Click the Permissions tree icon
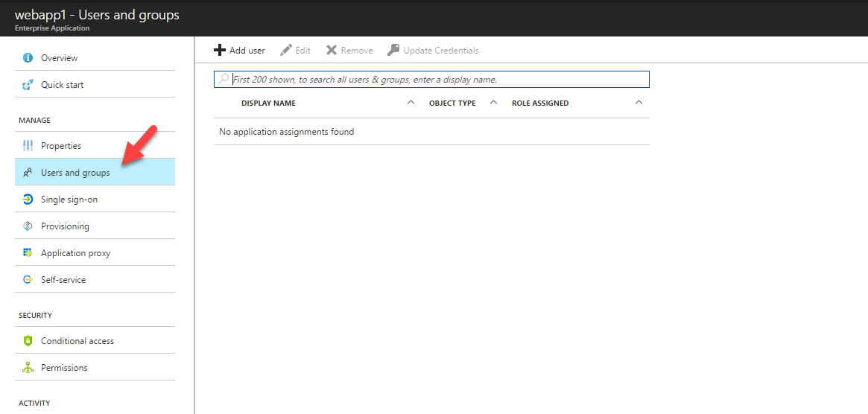Screen dimensions: 868x414 coord(28,368)
